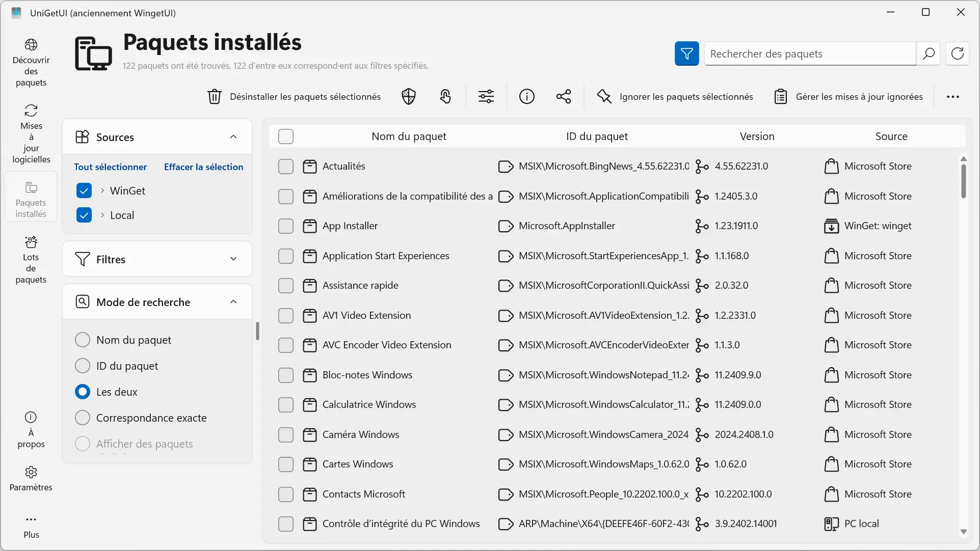Click Tout sélectionner link
The height and width of the screenshot is (551, 980).
point(110,167)
